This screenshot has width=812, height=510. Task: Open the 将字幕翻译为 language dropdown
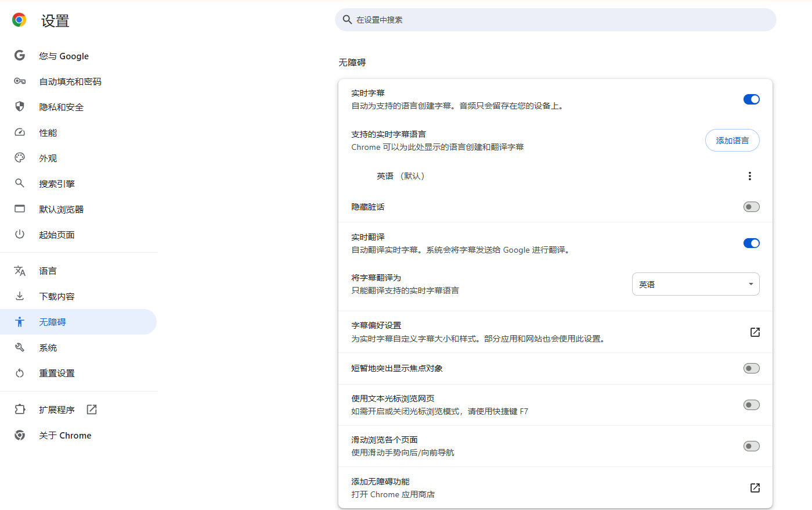(696, 284)
